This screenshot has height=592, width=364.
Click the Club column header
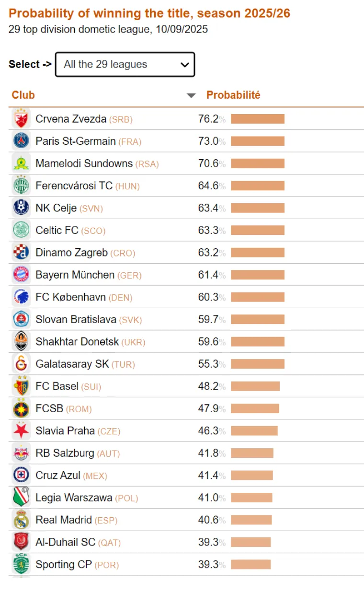[x=23, y=95]
